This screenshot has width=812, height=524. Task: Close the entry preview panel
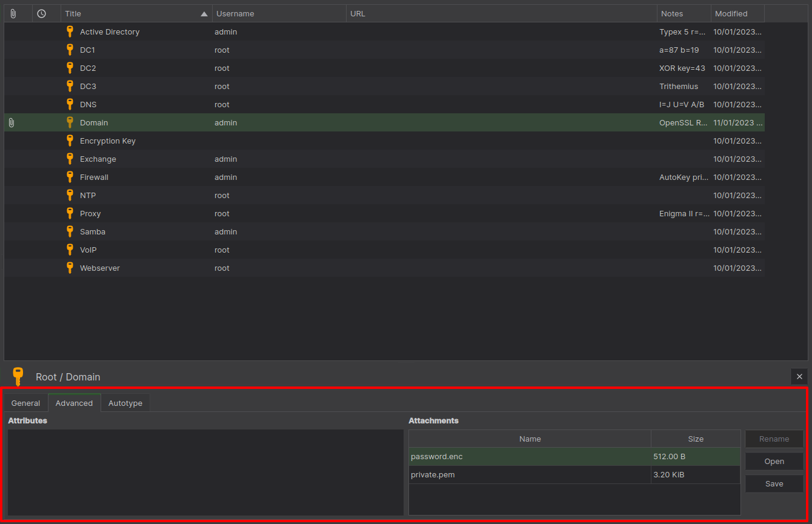coord(799,376)
